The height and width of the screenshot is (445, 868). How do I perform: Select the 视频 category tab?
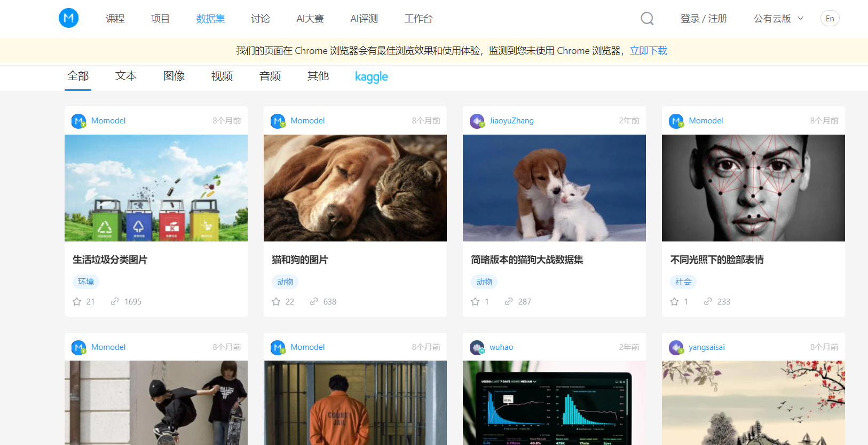click(222, 76)
